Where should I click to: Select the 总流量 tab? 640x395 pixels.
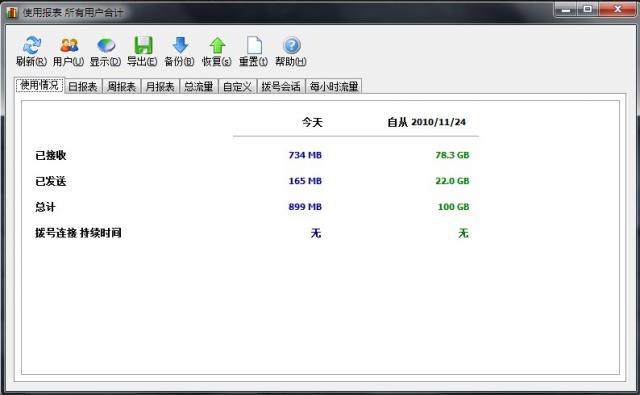[x=198, y=87]
